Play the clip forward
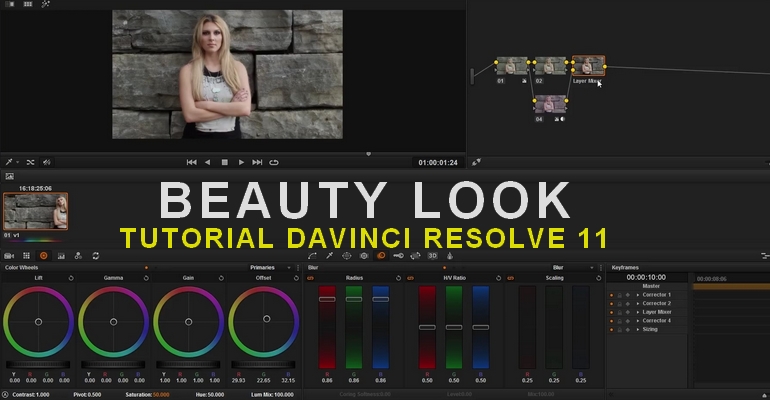 pos(241,162)
